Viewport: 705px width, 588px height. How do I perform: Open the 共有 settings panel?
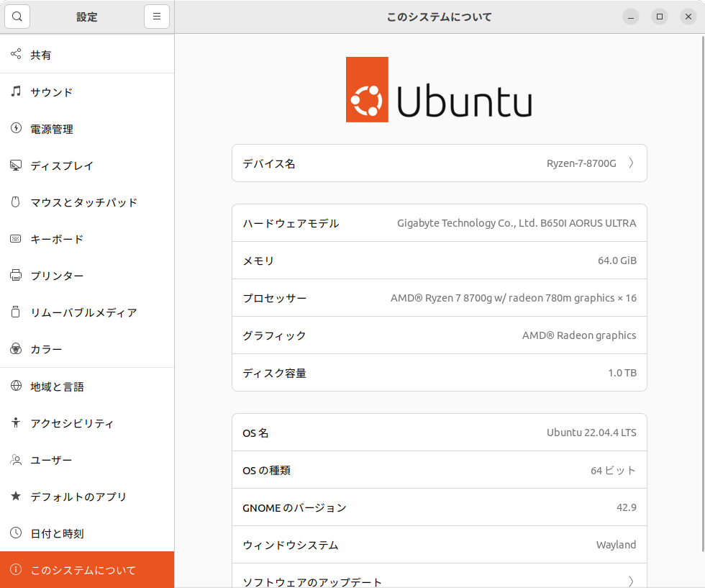pyautogui.click(x=87, y=55)
